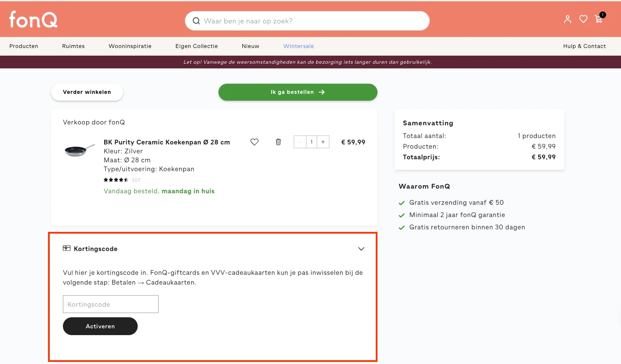Open the shopping cart icon
Image resolution: width=621 pixels, height=364 pixels.
click(599, 19)
